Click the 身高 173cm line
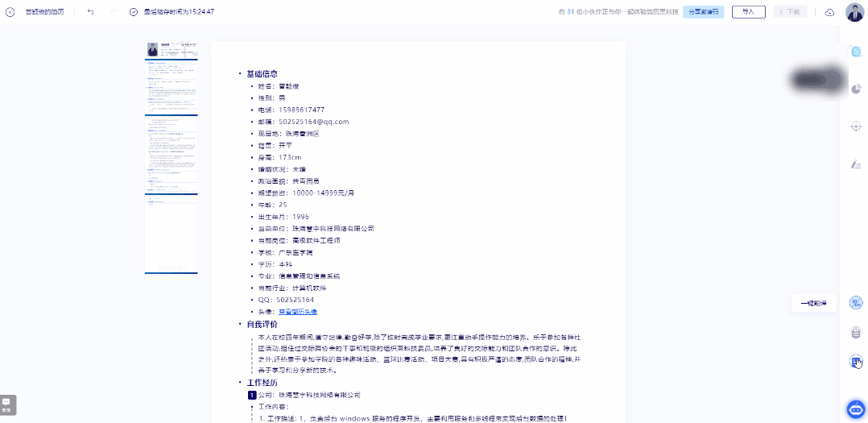The image size is (868, 423). (x=279, y=157)
